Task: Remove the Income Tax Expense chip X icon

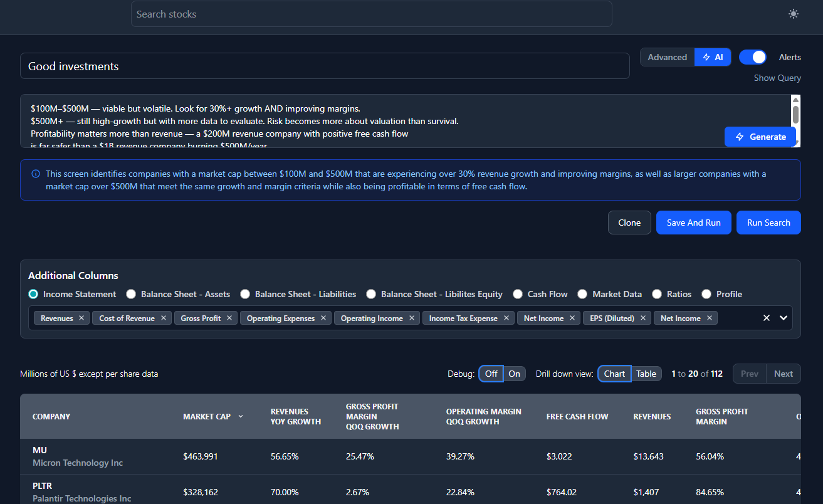Action: pos(506,318)
